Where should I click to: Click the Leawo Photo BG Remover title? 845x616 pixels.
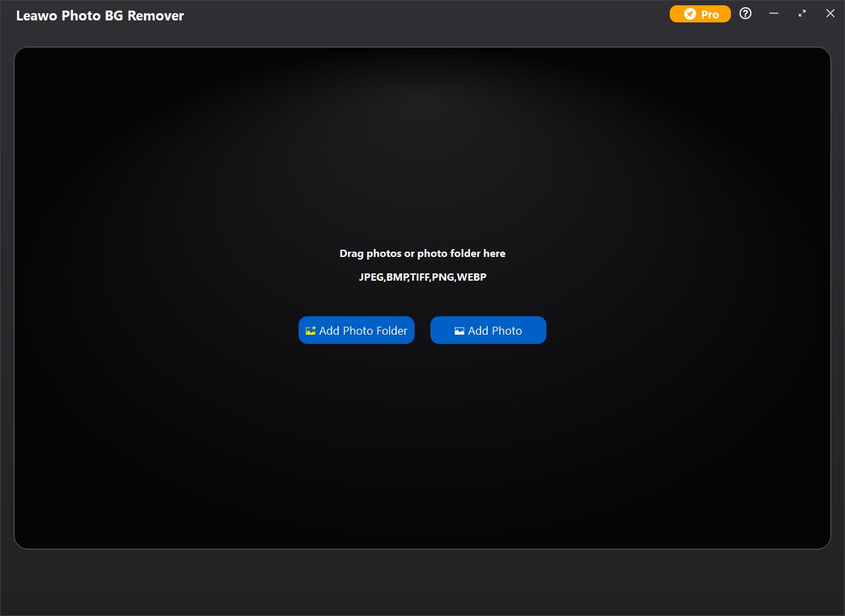coord(100,16)
